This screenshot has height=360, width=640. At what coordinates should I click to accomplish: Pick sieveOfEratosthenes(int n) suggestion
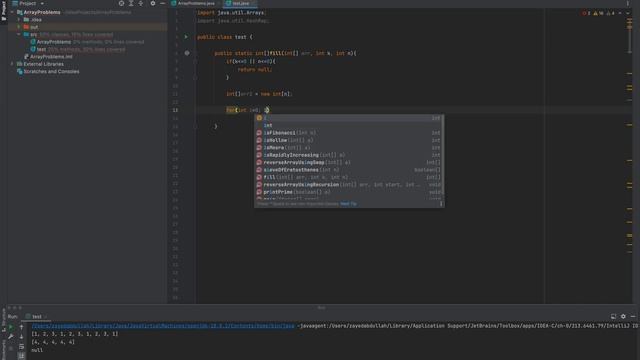pyautogui.click(x=349, y=170)
